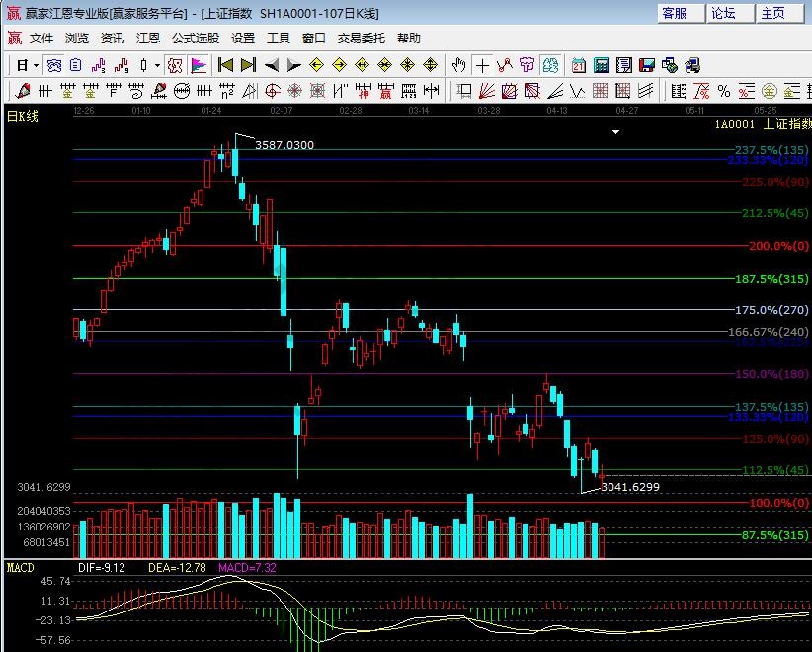Open the calendar icon showing 21

[577, 65]
